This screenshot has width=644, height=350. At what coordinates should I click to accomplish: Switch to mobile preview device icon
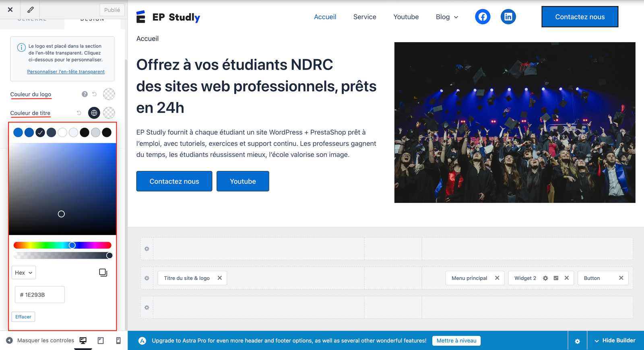click(x=118, y=341)
